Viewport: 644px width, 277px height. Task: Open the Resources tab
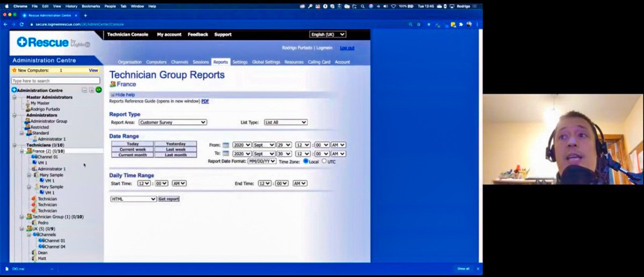pyautogui.click(x=294, y=62)
